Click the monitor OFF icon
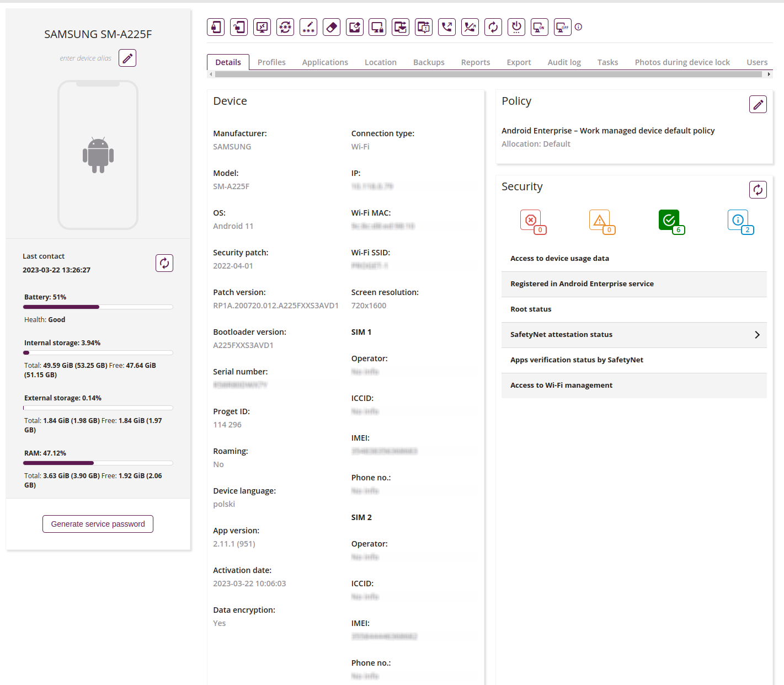The image size is (784, 685). tap(563, 27)
